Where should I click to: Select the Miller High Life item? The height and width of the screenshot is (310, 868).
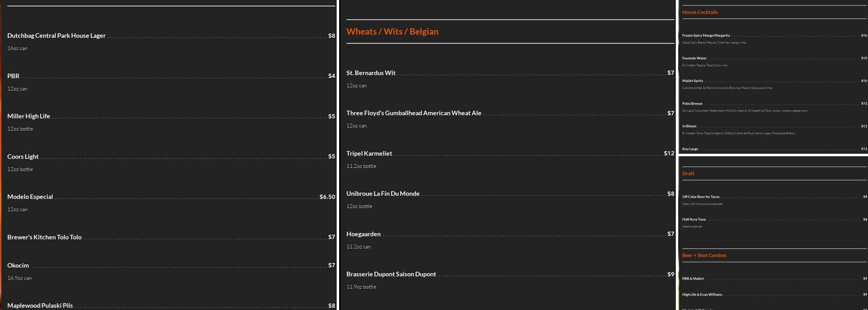click(x=29, y=117)
